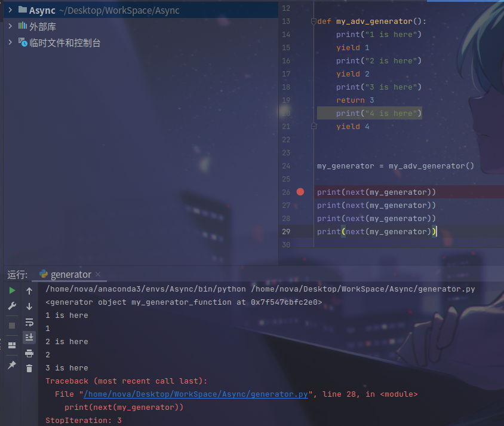This screenshot has height=426, width=504.
Task: Rerun the generator script with green play icon
Action: (12, 290)
